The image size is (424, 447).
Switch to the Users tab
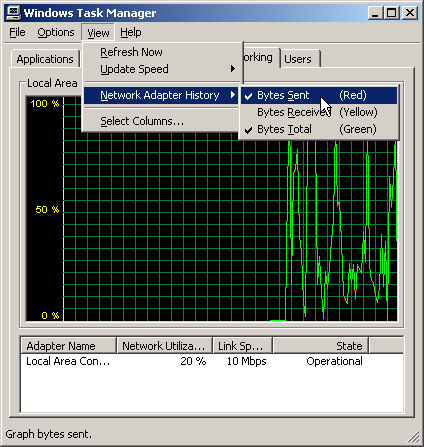[298, 59]
